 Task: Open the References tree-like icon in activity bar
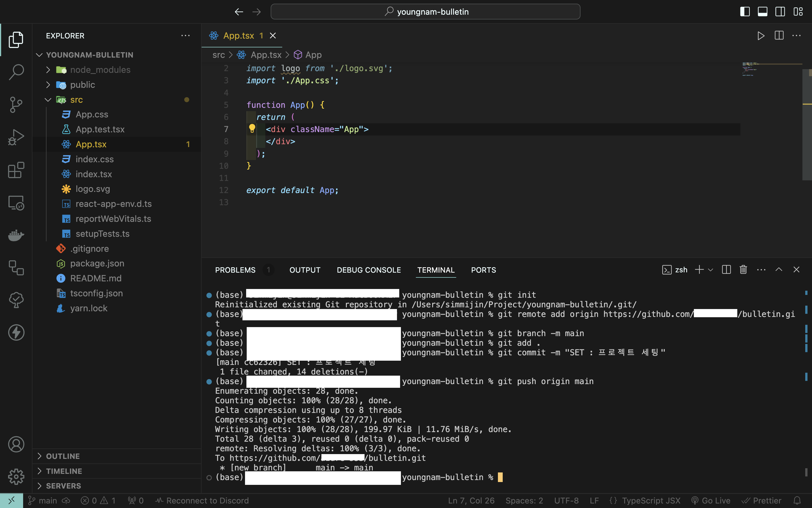pyautogui.click(x=16, y=268)
